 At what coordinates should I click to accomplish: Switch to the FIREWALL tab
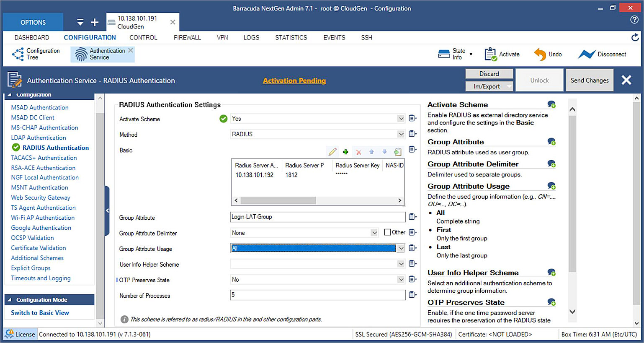point(187,38)
